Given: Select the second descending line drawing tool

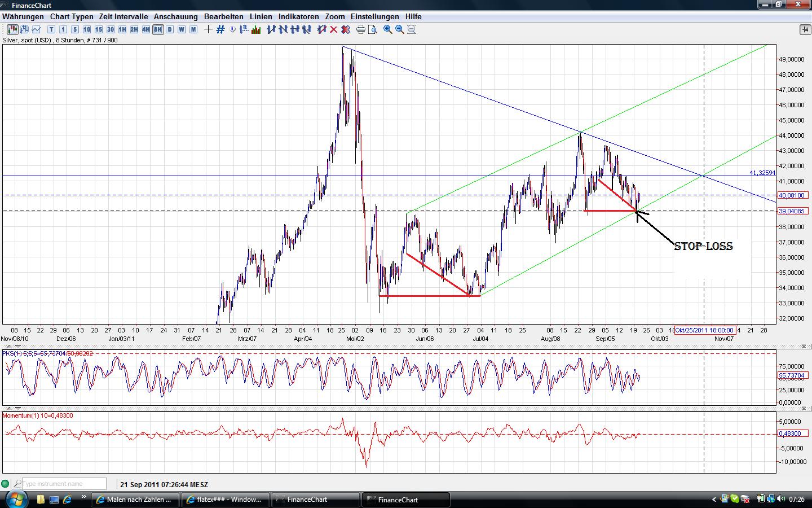Looking at the screenshot, I should (283, 29).
